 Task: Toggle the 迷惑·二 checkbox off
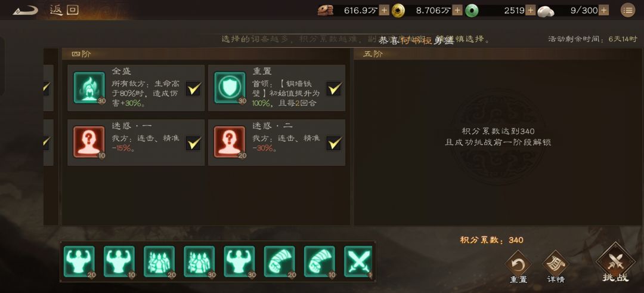pos(334,143)
